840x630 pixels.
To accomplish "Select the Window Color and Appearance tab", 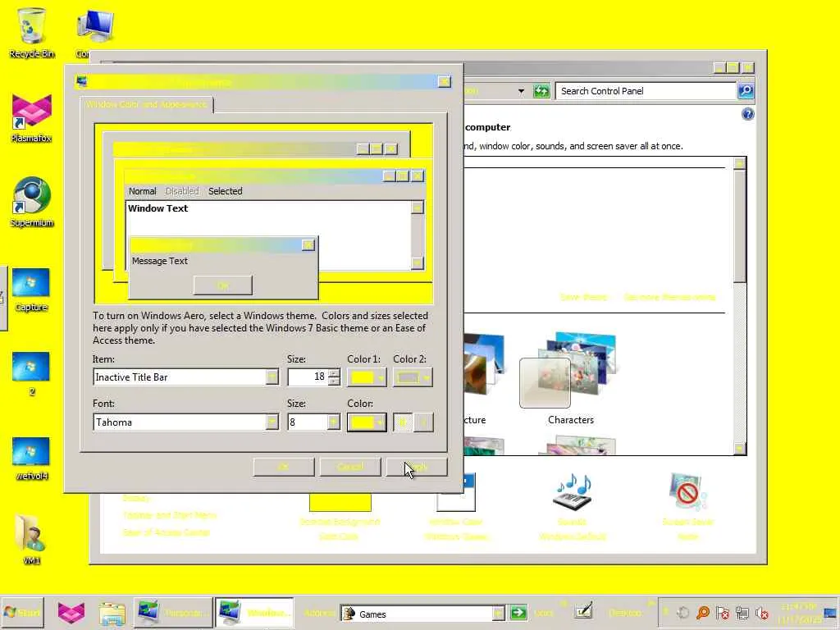I will click(x=146, y=104).
